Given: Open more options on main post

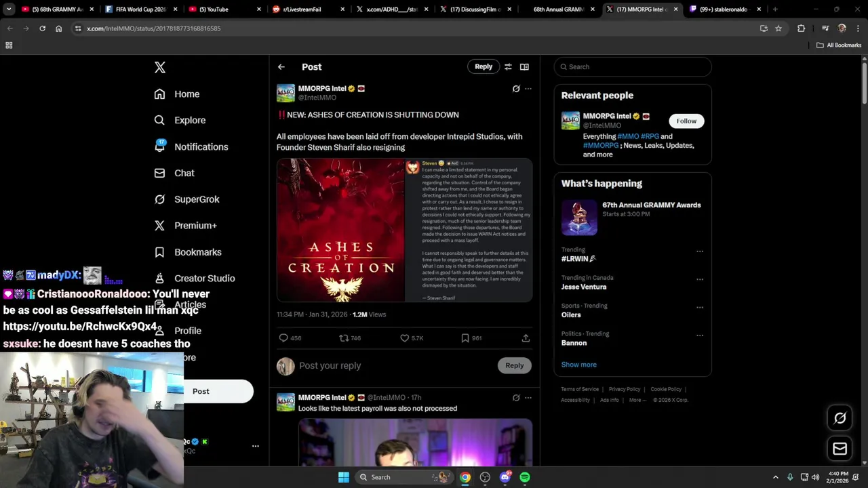Looking at the screenshot, I should pos(528,89).
